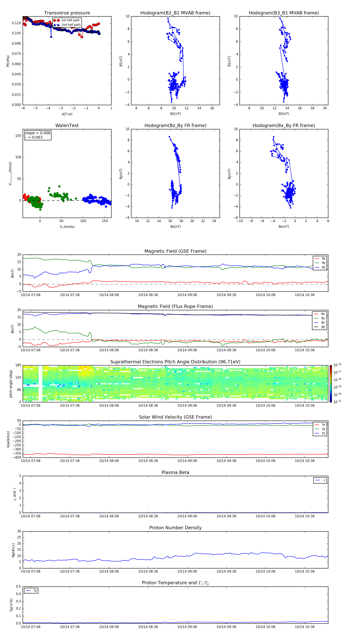Click the 'B2(nT)' x-axis label
The height and width of the screenshot is (644, 351).
(x=175, y=114)
